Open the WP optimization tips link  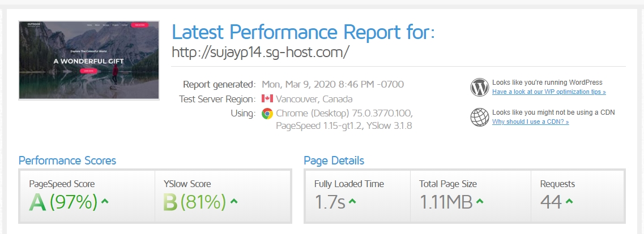(x=549, y=92)
